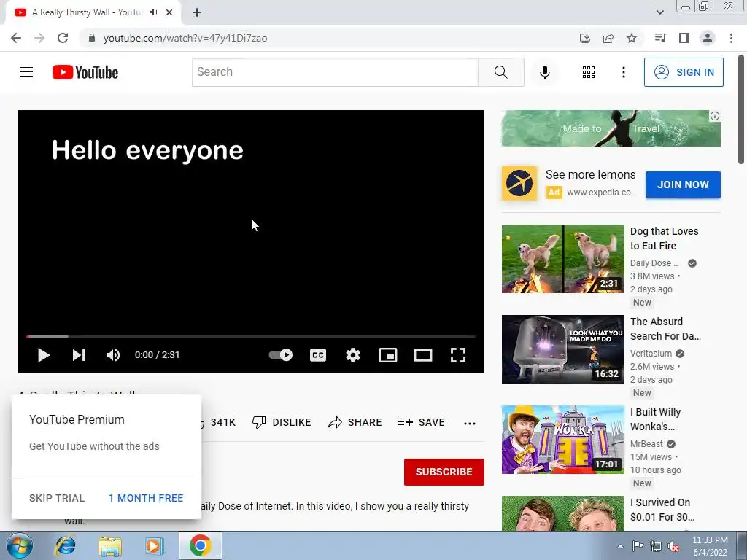Click the Action Center flag tray icon
The image size is (747, 560).
click(638, 546)
